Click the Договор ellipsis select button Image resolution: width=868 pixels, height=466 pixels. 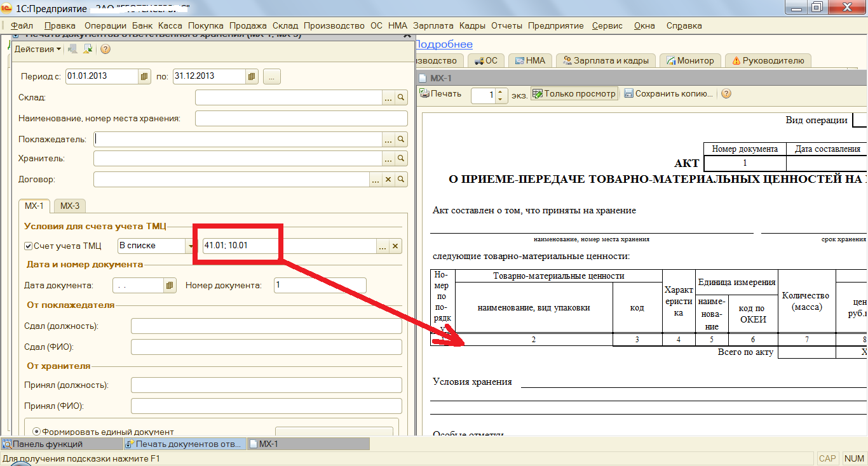tap(376, 180)
